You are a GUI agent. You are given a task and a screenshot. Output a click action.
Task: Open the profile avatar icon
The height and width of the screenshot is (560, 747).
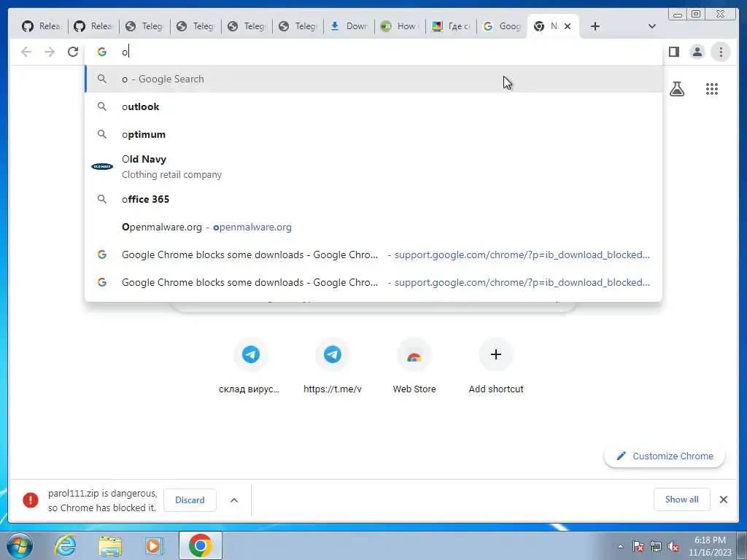point(697,52)
